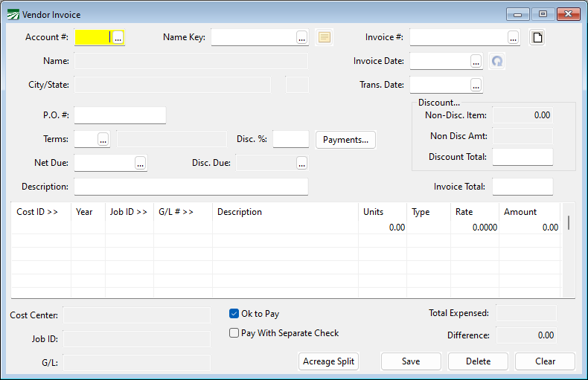Click into the Invoice Date field
The height and width of the screenshot is (380, 588).
pos(440,61)
